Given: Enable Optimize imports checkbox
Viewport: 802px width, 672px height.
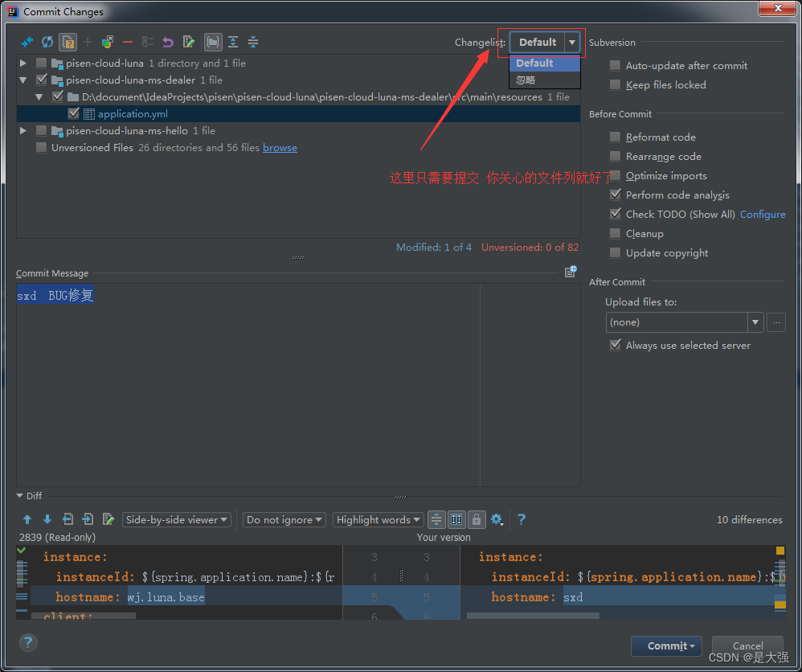Looking at the screenshot, I should tap(616, 175).
